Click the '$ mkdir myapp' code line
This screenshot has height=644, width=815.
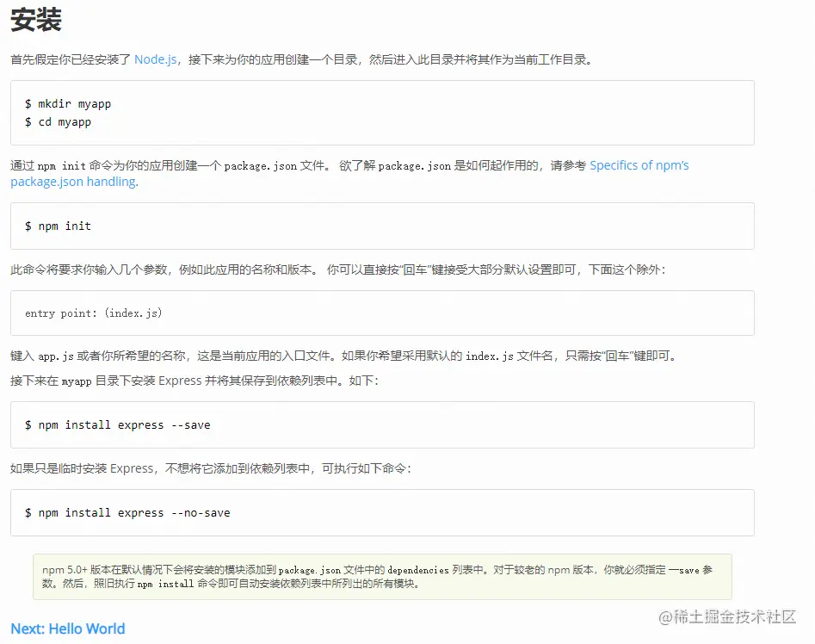[x=68, y=104]
